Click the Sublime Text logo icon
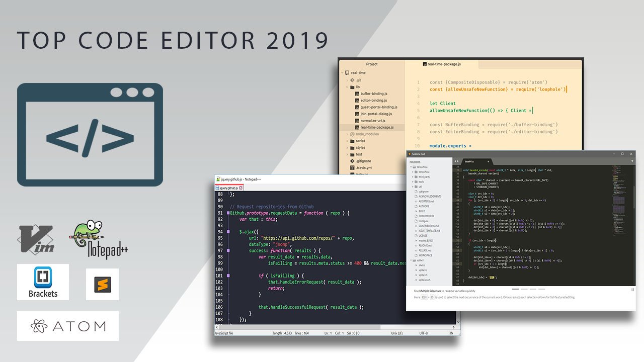Image resolution: width=644 pixels, height=362 pixels. (102, 284)
